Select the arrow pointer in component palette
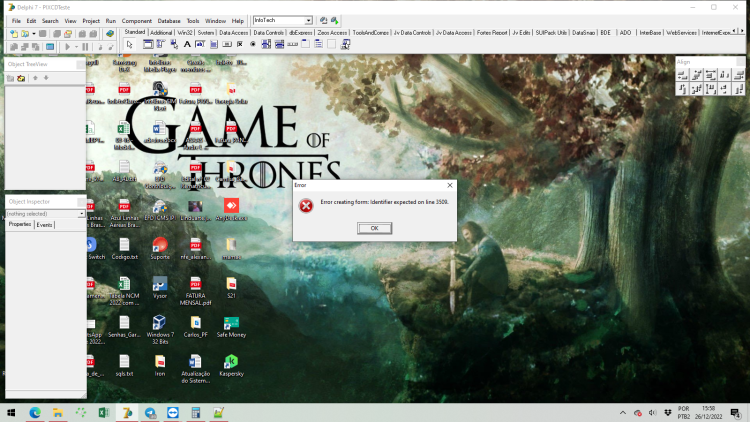The image size is (750, 422). point(129,44)
